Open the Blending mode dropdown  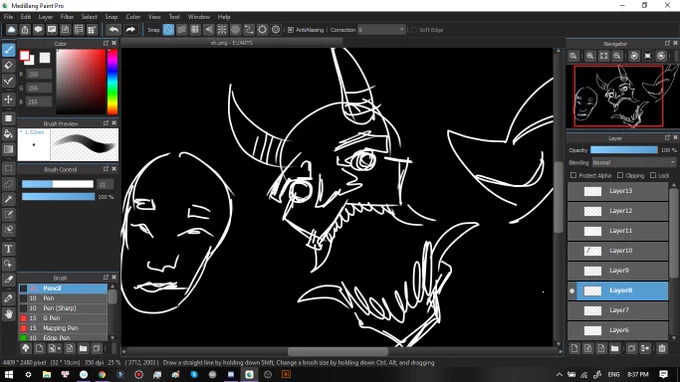(634, 163)
